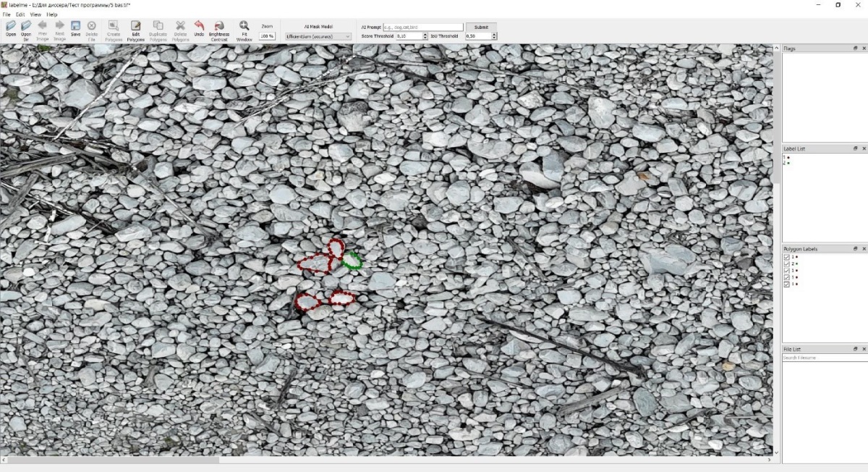Click into the AI Prompt text field
This screenshot has width=868, height=472.
pos(422,27)
